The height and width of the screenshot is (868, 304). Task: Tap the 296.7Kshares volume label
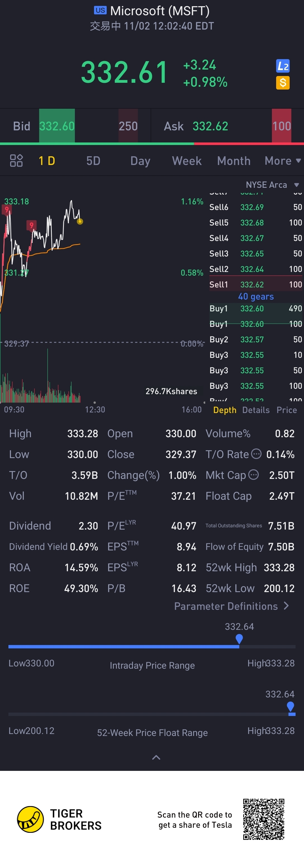click(x=171, y=391)
